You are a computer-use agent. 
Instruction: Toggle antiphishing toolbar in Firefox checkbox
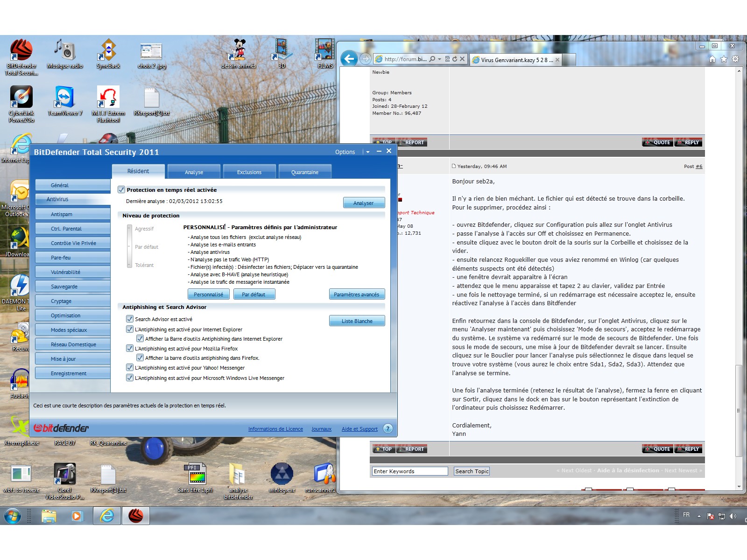[140, 357]
